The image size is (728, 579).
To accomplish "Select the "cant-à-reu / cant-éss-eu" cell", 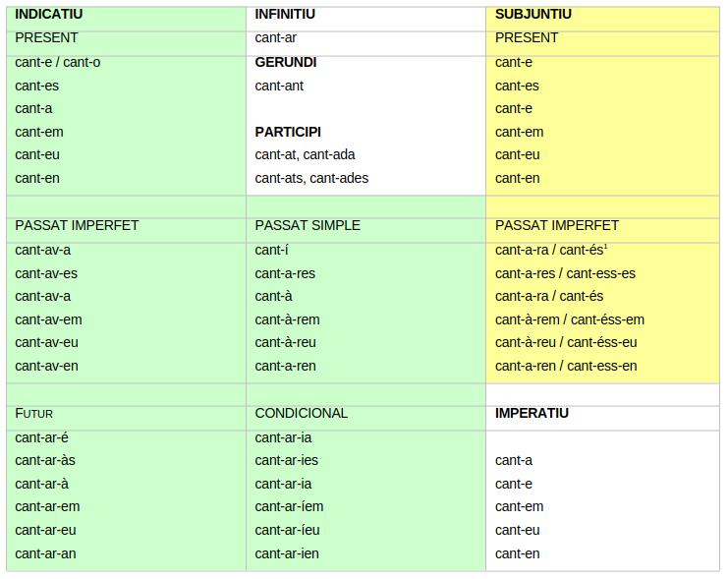I will point(566,342).
